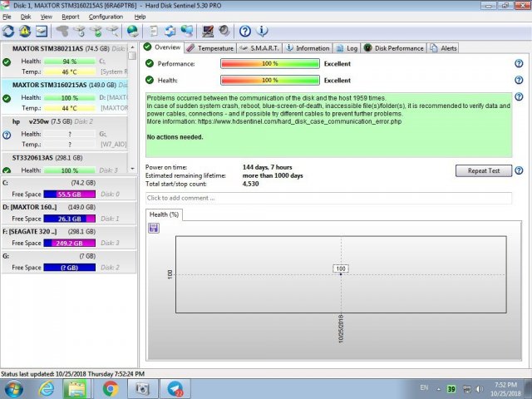Save the health graph with floppy icon
Image resolution: width=532 pixels, height=399 pixels.
[x=154, y=228]
